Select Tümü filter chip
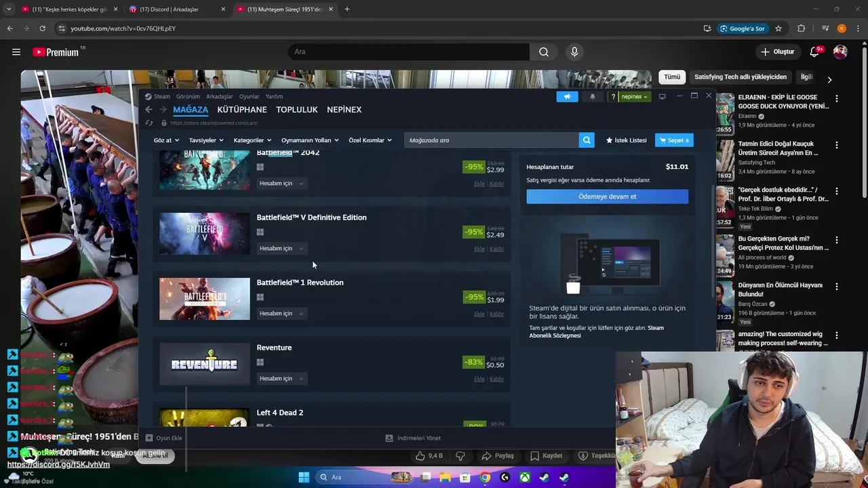 672,77
